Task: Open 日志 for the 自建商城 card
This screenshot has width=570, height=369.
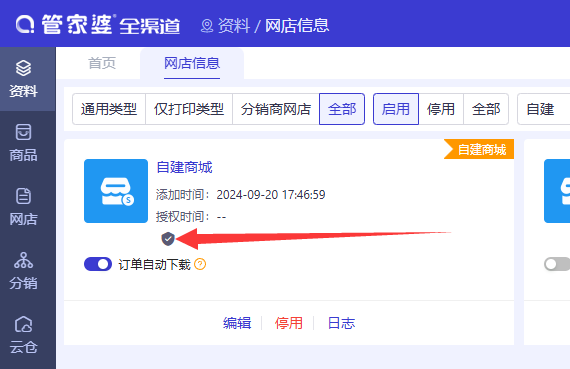Action: (341, 323)
